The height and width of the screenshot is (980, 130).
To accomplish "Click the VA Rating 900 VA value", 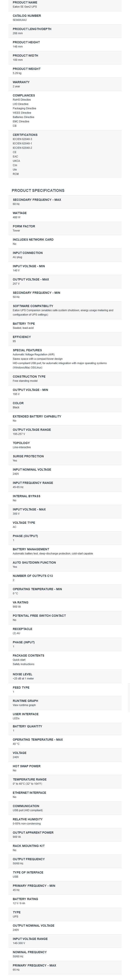I will click(17, 607).
